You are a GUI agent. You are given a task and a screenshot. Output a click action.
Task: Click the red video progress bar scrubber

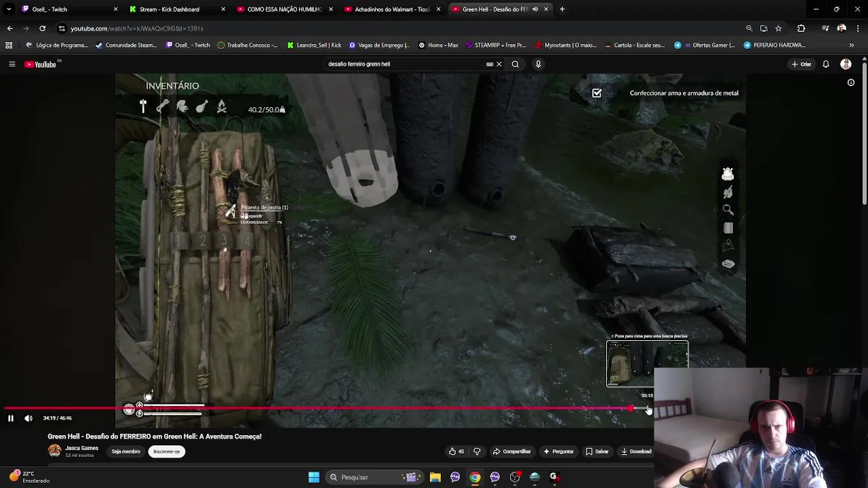point(631,408)
